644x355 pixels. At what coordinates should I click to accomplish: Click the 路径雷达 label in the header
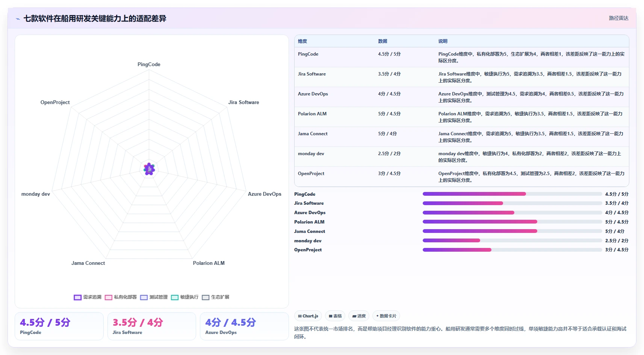coord(618,18)
